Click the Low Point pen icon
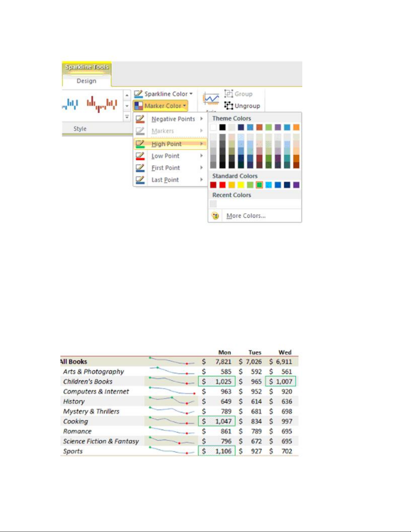The image size is (411, 532). tap(140, 156)
